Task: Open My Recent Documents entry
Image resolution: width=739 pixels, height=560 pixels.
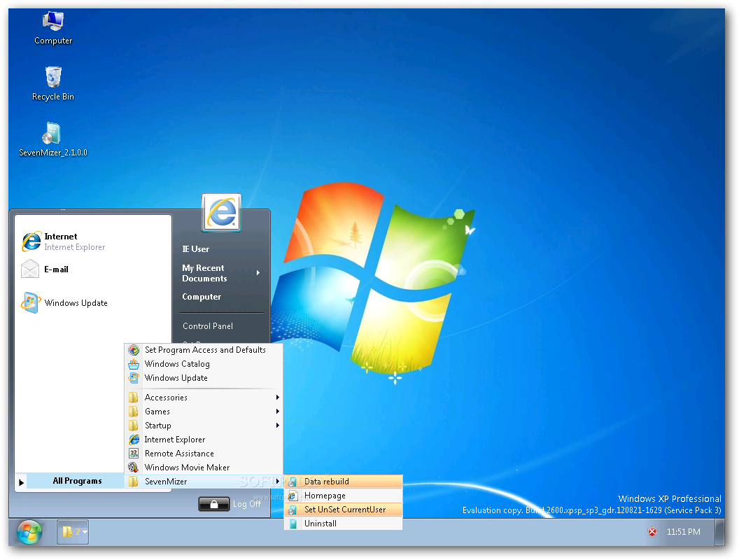Action: coord(220,273)
